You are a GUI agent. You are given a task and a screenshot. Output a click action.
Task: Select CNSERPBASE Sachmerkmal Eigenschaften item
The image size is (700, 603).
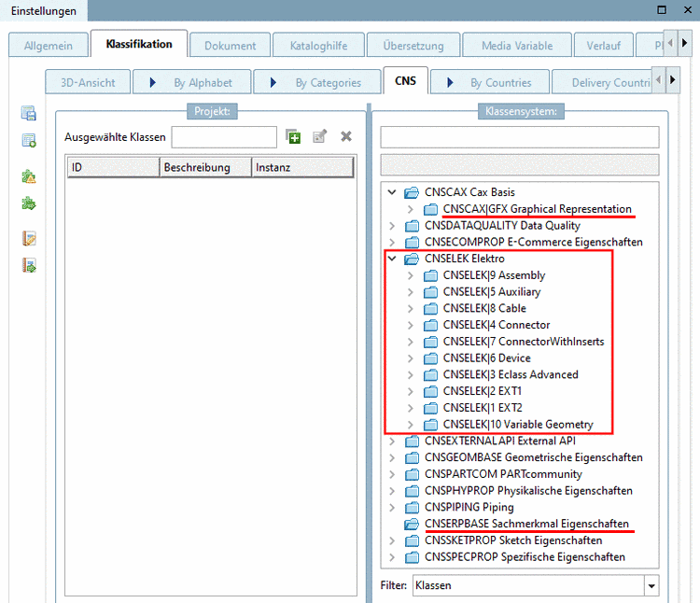coord(526,524)
